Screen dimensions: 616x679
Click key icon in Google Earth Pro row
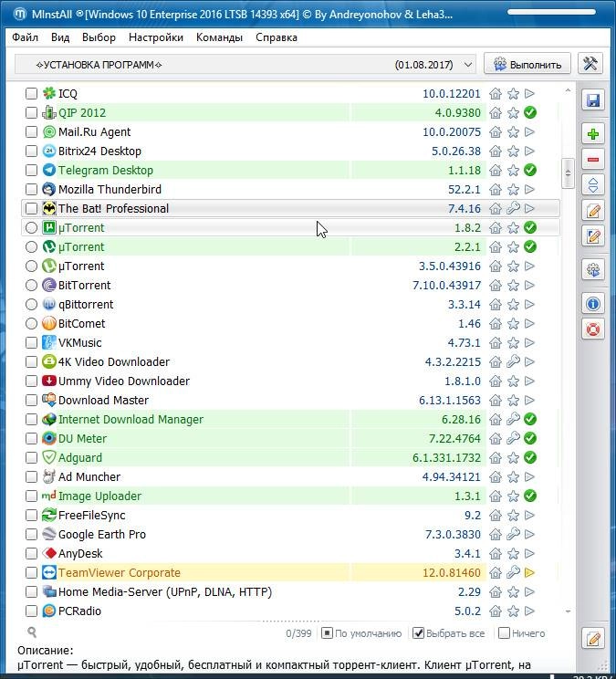pyautogui.click(x=513, y=535)
